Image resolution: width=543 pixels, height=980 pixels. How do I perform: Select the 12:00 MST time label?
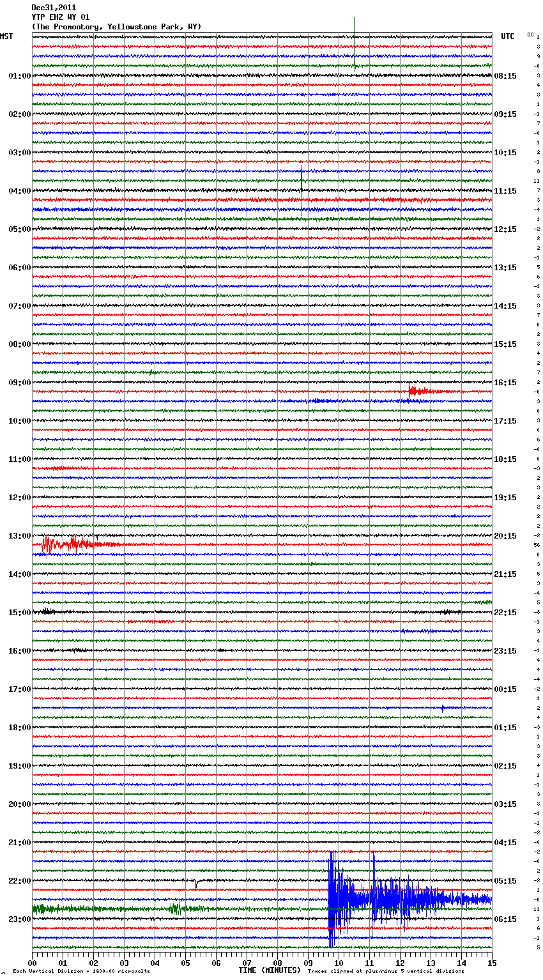20,498
